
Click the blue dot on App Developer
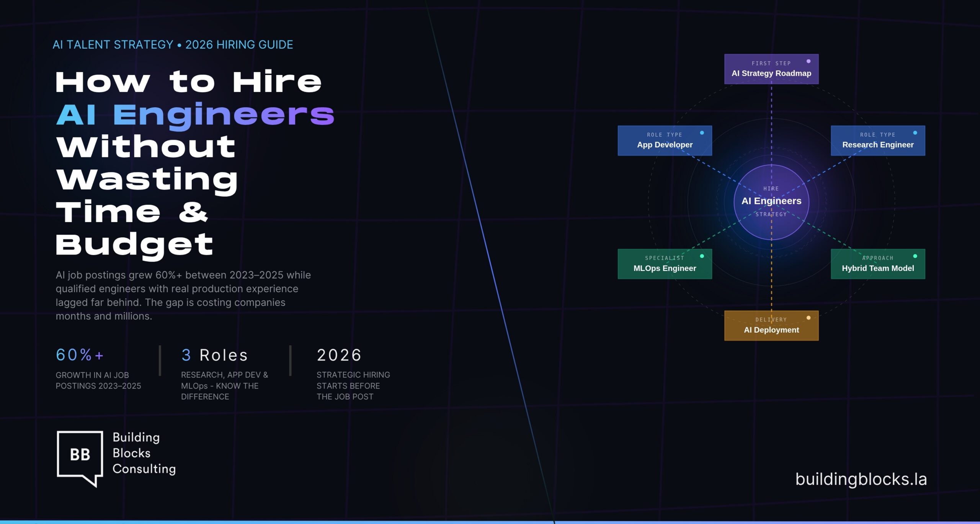click(702, 133)
